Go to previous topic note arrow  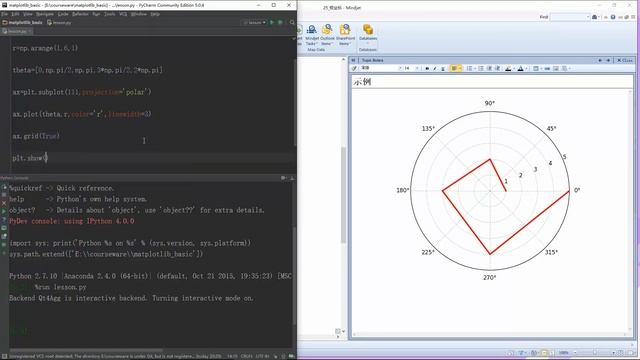click(x=600, y=60)
